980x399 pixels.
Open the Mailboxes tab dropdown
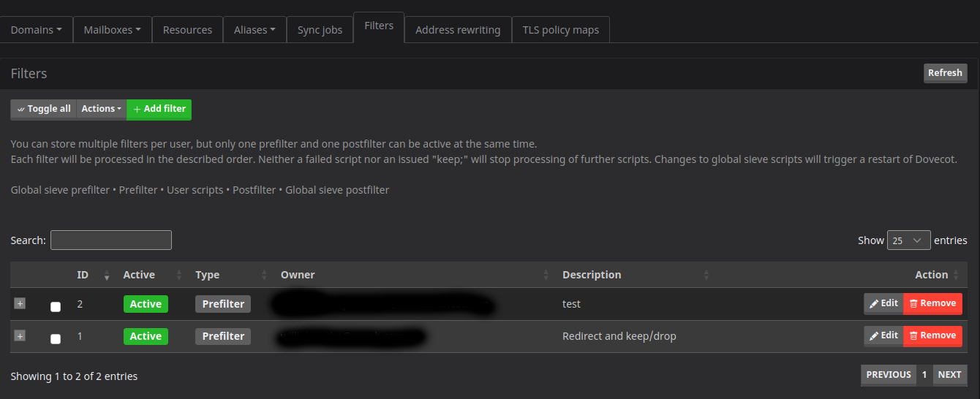[x=112, y=30]
